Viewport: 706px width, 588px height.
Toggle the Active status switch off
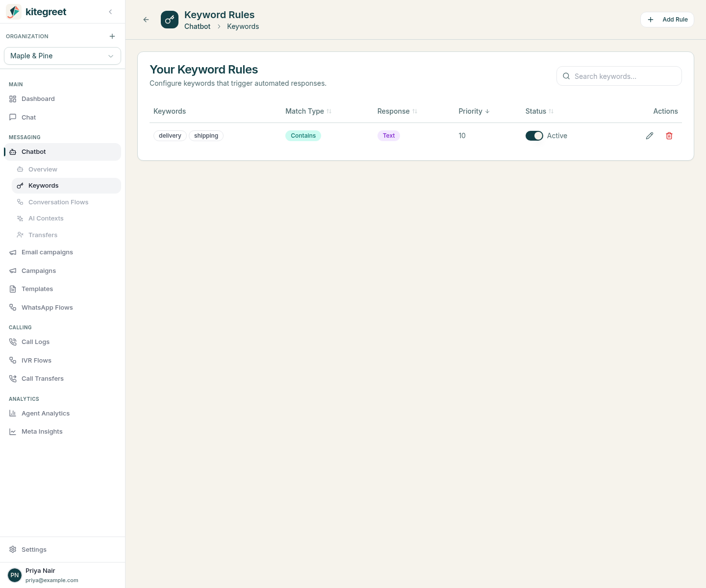pos(534,136)
